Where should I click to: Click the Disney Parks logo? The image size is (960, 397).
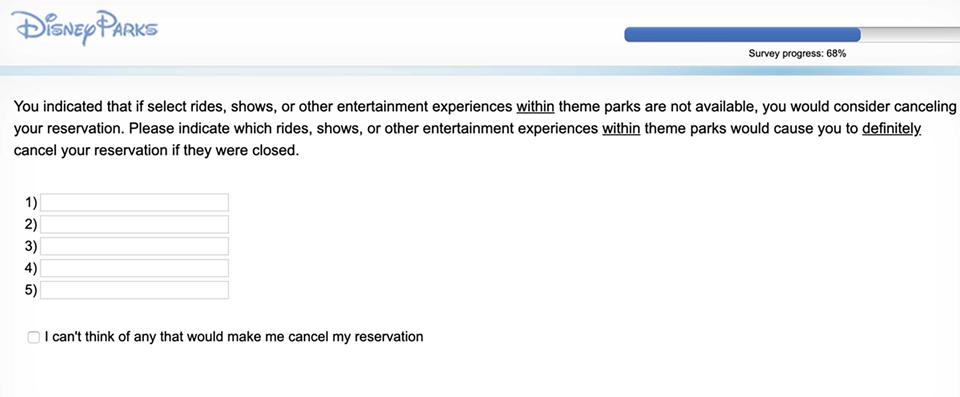[84, 28]
